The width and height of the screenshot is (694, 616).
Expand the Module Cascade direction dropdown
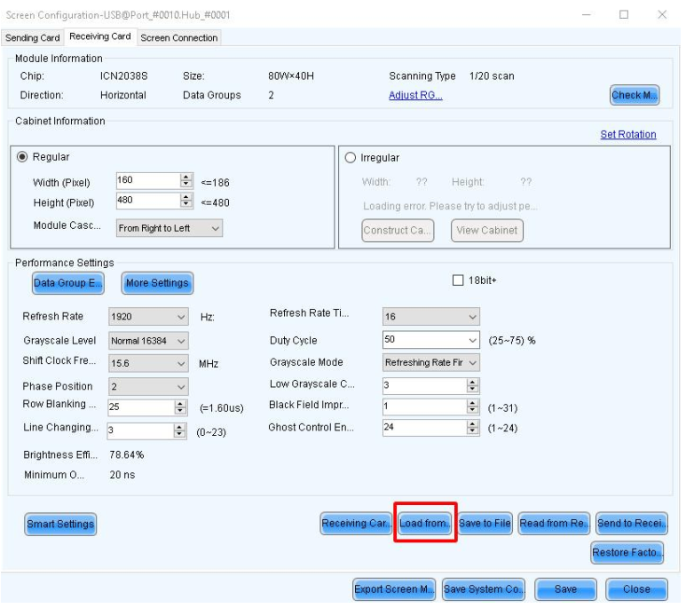point(169,227)
